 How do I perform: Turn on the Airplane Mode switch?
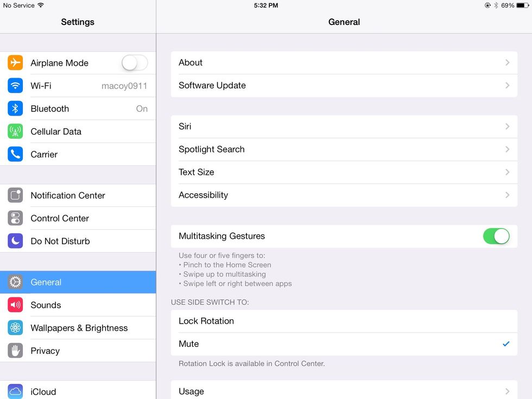134,63
